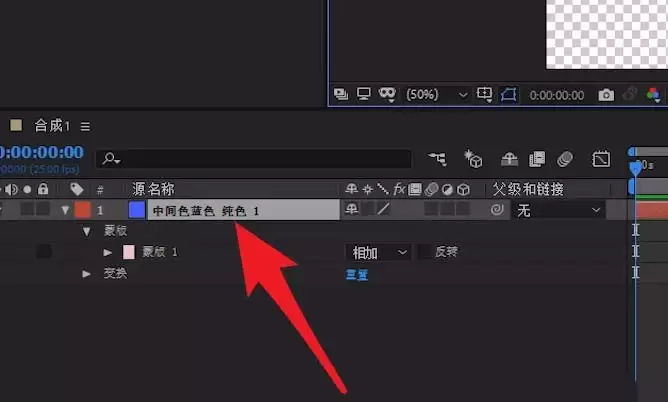Enable frame blending icon in timeline

(537, 159)
